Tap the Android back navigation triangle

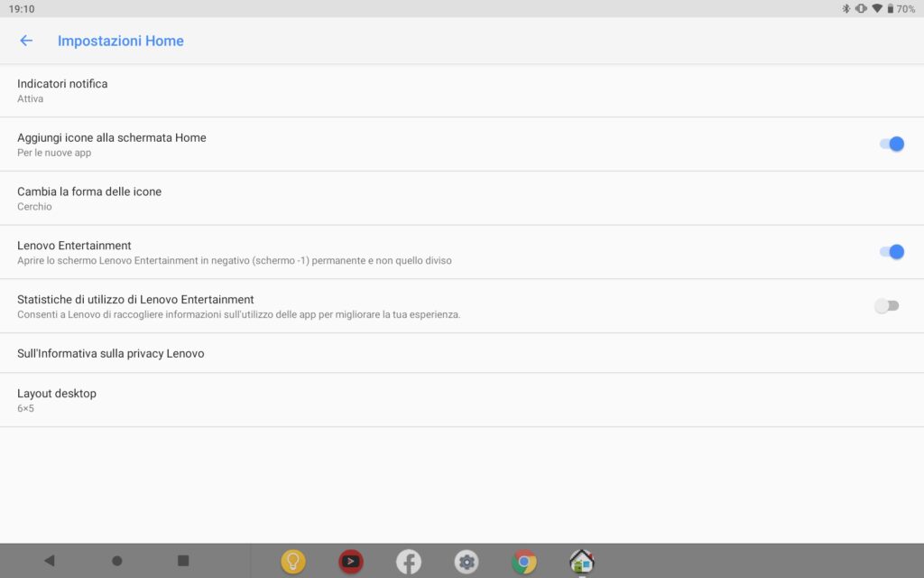click(50, 560)
